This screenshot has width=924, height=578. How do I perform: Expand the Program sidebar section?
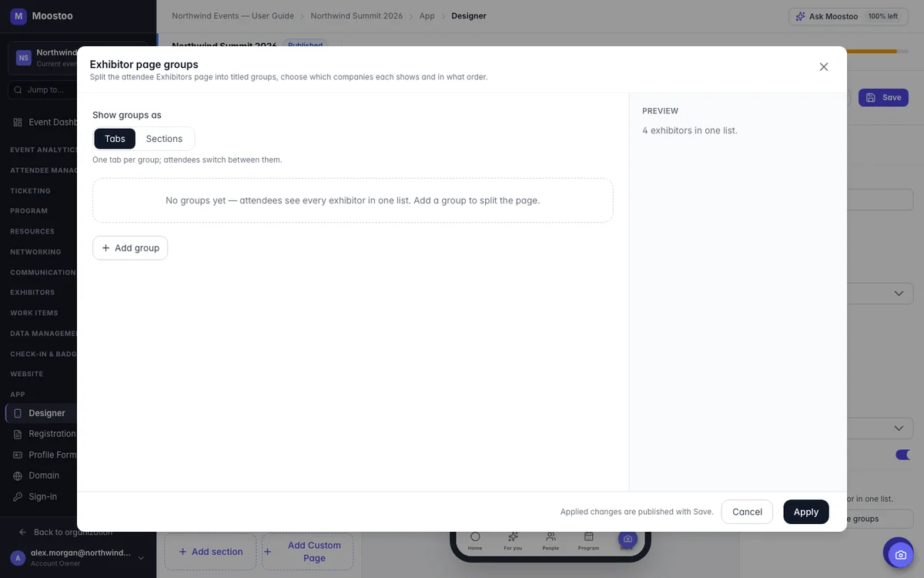click(28, 210)
